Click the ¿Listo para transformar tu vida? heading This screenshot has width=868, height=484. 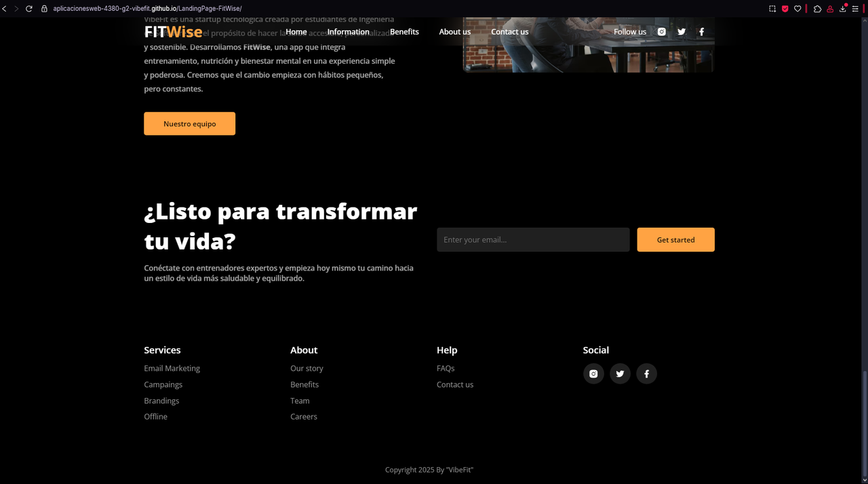pos(281,226)
